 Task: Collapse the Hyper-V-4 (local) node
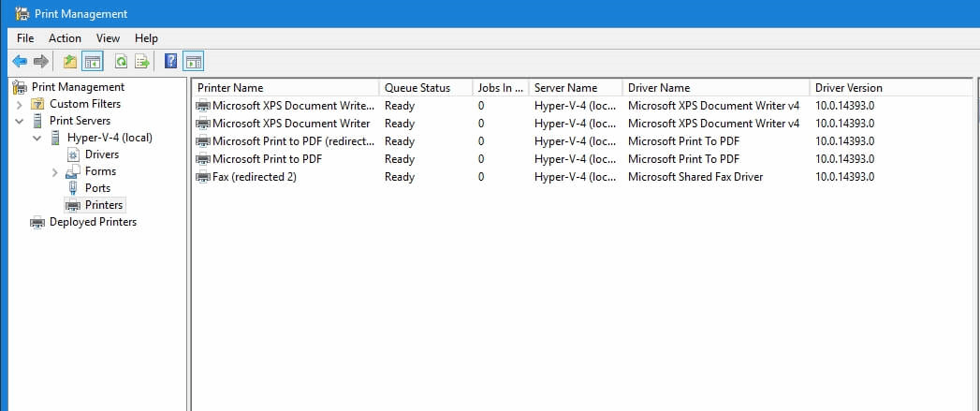coord(37,138)
